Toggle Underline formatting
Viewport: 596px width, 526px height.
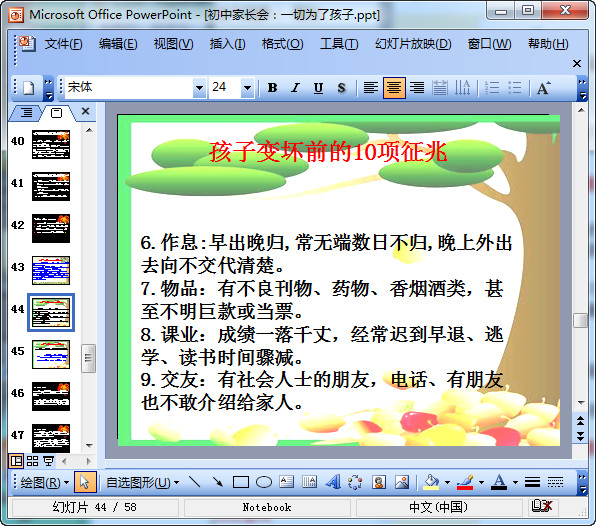click(x=319, y=88)
